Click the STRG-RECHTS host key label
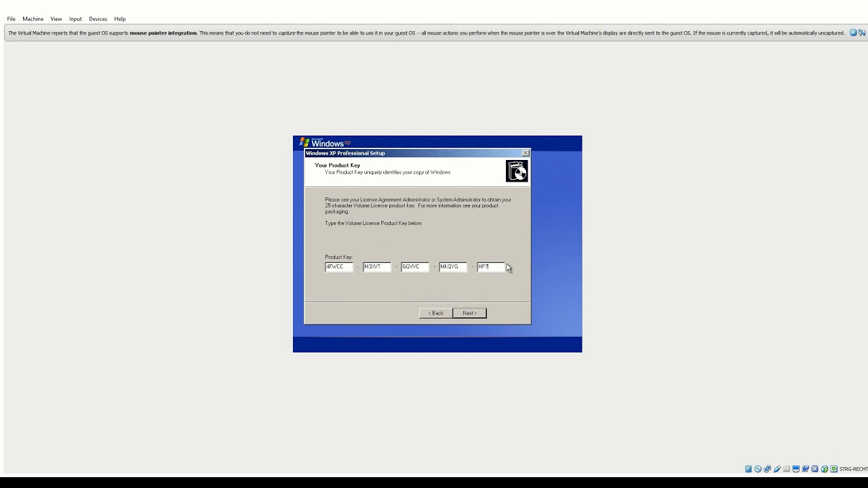 (x=854, y=469)
